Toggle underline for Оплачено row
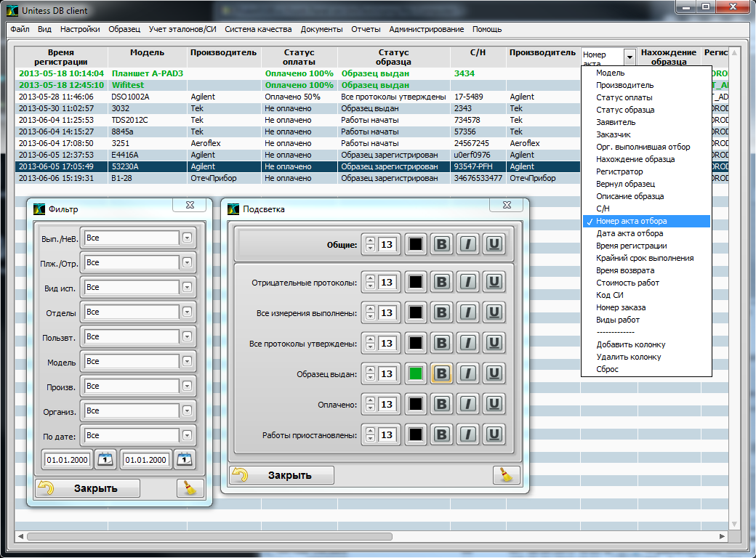Image resolution: width=756 pixels, height=558 pixels. point(495,405)
